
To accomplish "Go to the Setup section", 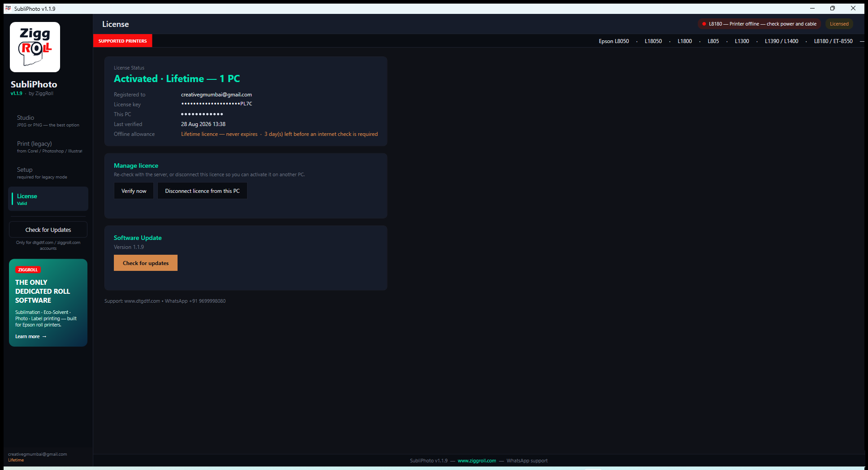I will coord(48,173).
